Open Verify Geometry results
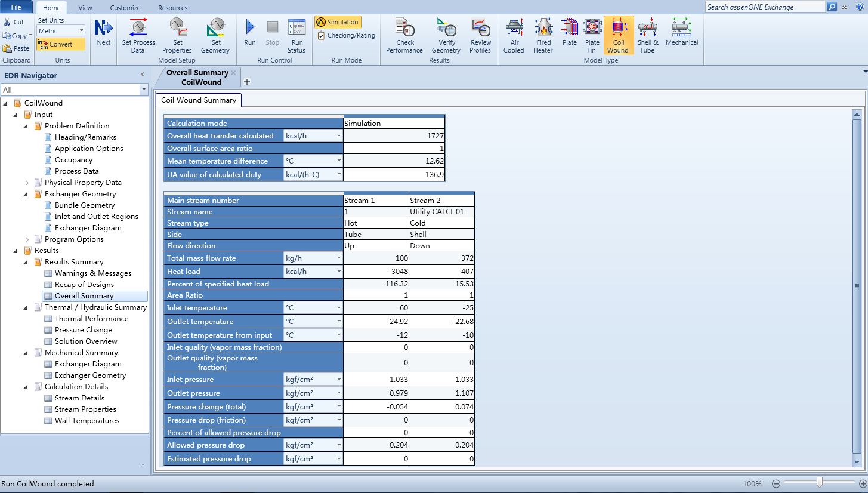This screenshot has width=868, height=493. 446,36
